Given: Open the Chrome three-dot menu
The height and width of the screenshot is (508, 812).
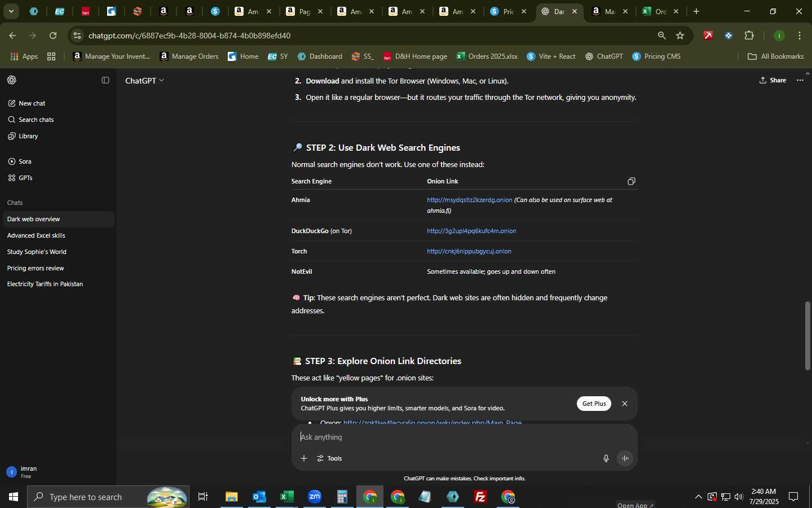Looking at the screenshot, I should tap(800, 36).
